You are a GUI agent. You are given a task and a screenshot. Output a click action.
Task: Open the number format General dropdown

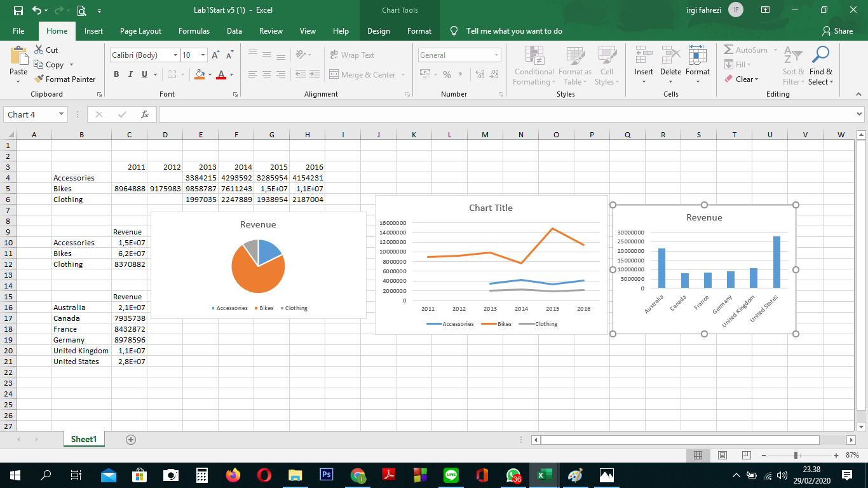[496, 55]
